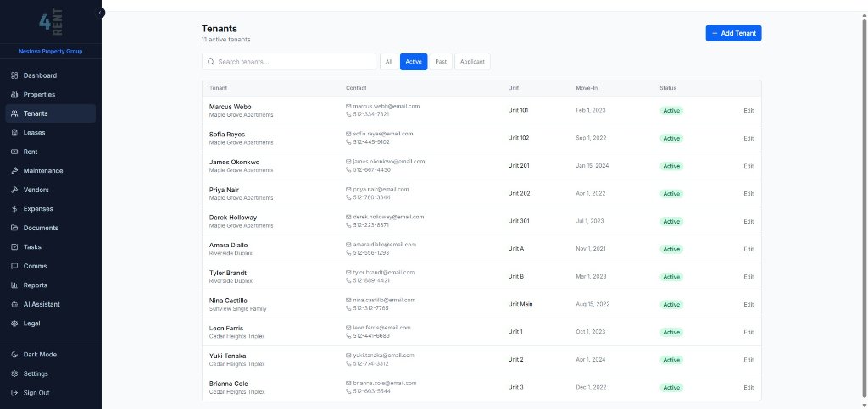Image resolution: width=868 pixels, height=409 pixels.
Task: Open the Tasks checklist icon
Action: (14, 247)
